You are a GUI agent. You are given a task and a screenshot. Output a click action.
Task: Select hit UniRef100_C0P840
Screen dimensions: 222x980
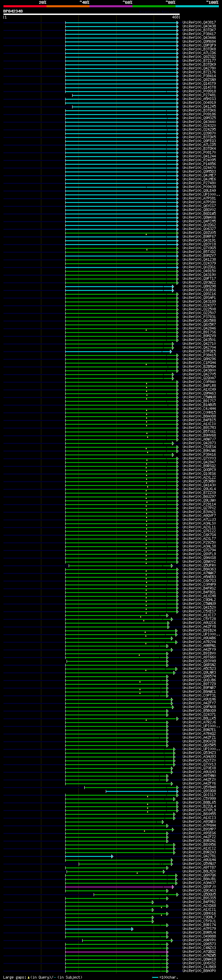[x=199, y=382]
